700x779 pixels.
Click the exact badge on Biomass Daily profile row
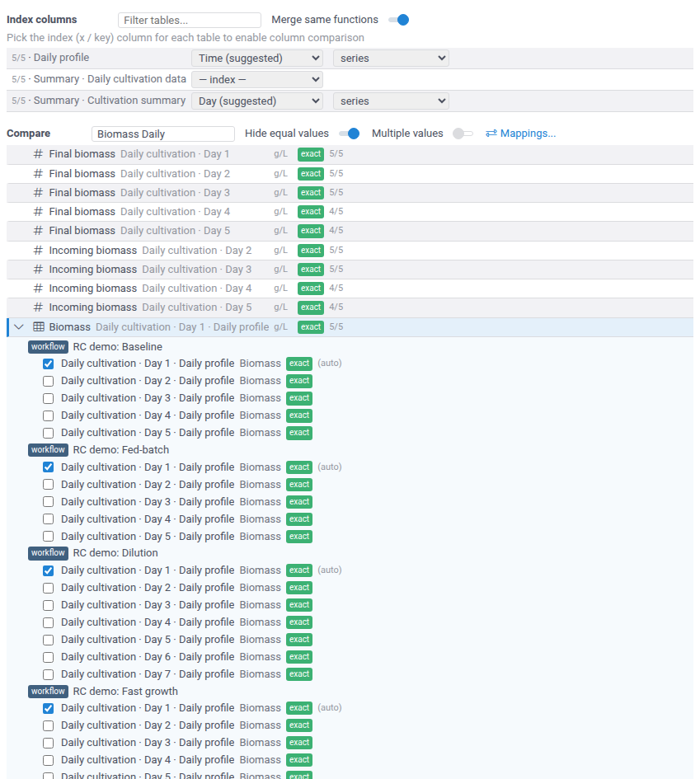pyautogui.click(x=311, y=327)
